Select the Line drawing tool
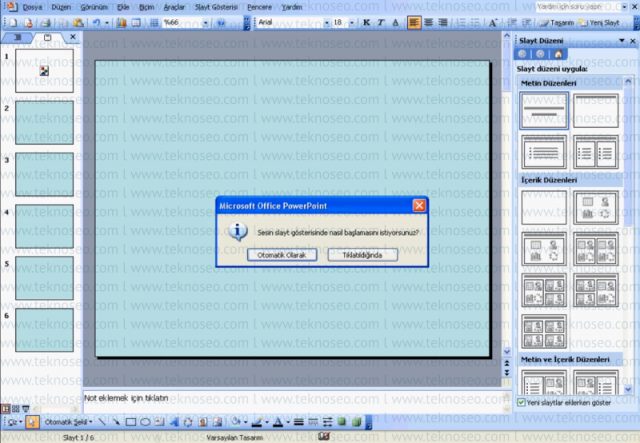This screenshot has width=640, height=443. point(102,422)
